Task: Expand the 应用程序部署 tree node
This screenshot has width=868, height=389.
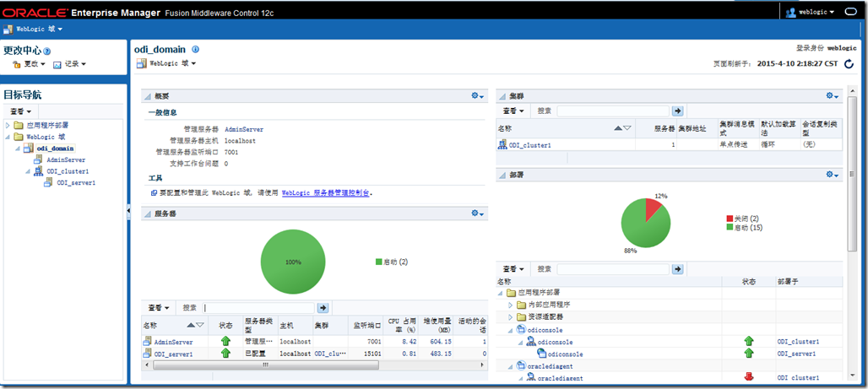Action: tap(8, 126)
